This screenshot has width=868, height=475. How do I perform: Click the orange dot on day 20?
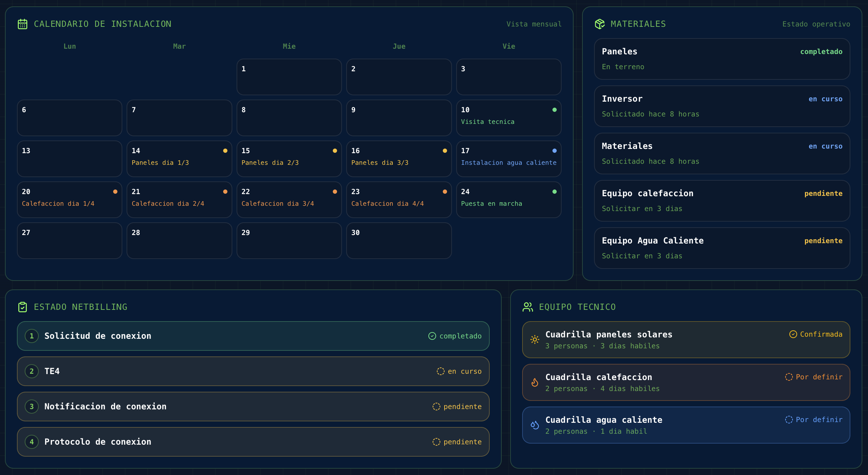pos(115,192)
